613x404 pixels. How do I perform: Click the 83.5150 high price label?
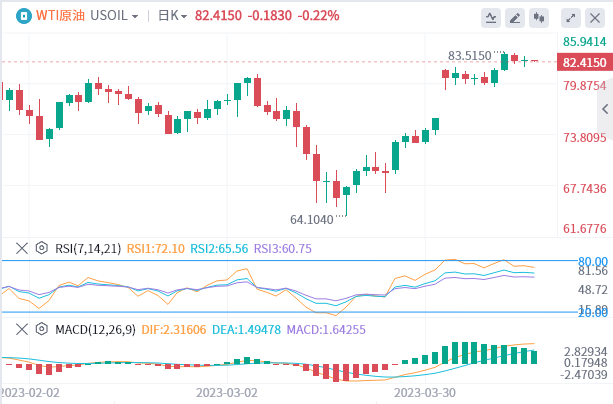pos(470,56)
